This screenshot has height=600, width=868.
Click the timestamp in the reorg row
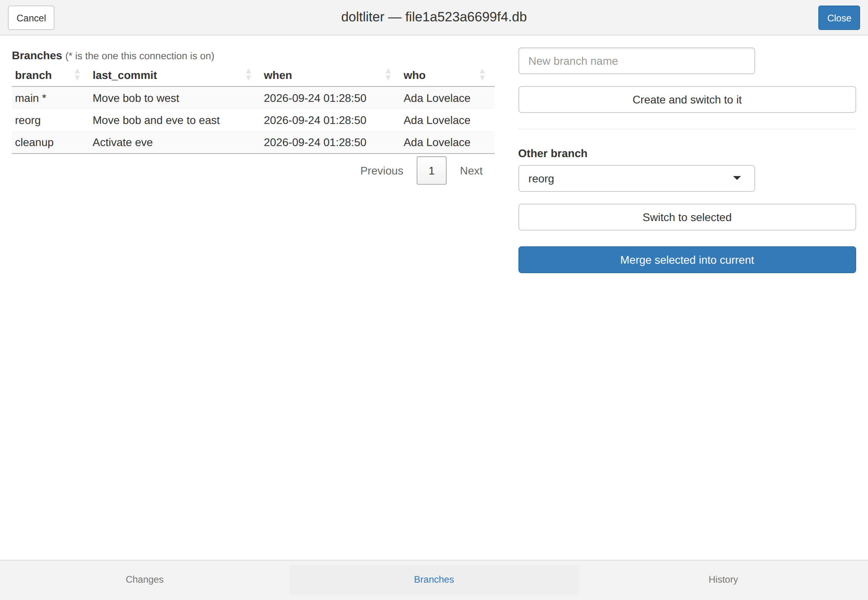coord(315,120)
